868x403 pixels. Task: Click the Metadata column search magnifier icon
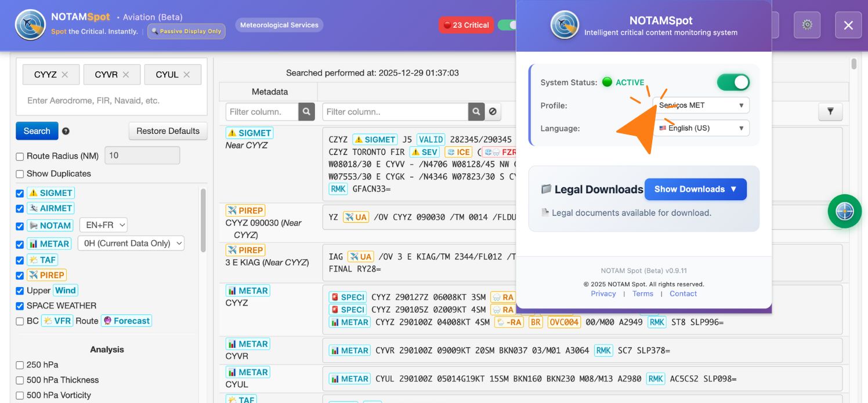(x=306, y=111)
